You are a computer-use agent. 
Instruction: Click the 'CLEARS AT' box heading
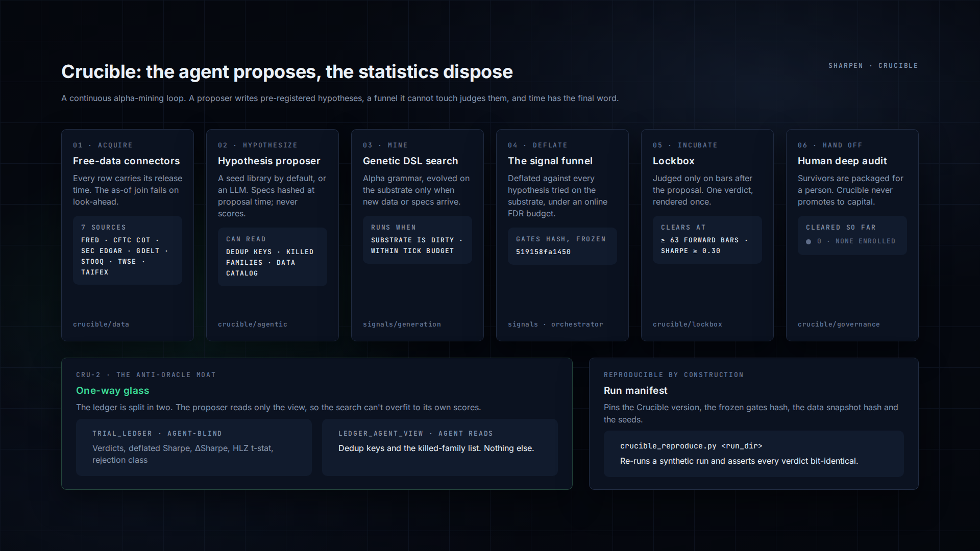[x=683, y=228]
